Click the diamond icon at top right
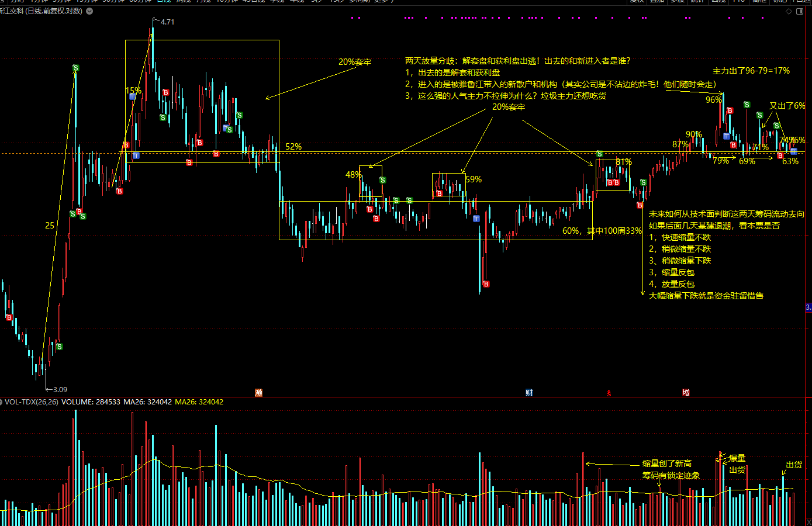 click(x=789, y=11)
